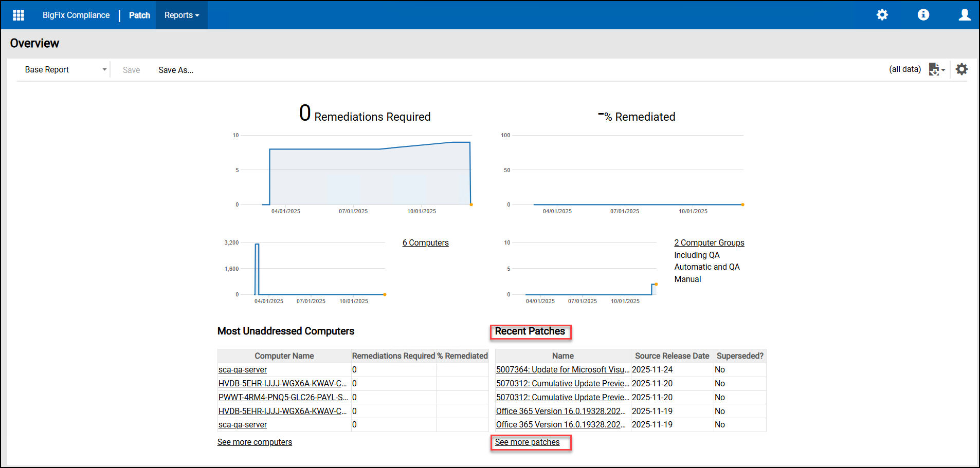Expand the Reports menu
This screenshot has height=468, width=980.
tap(182, 15)
